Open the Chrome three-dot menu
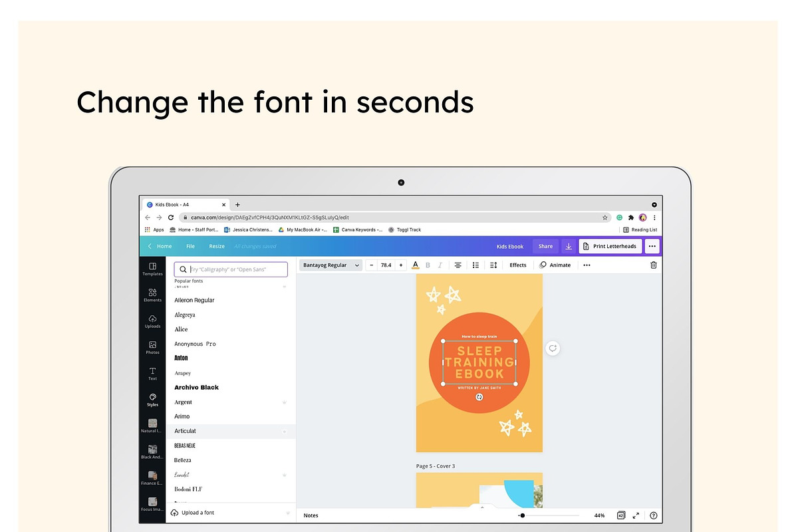Viewport: 798px width, 532px height. click(655, 217)
